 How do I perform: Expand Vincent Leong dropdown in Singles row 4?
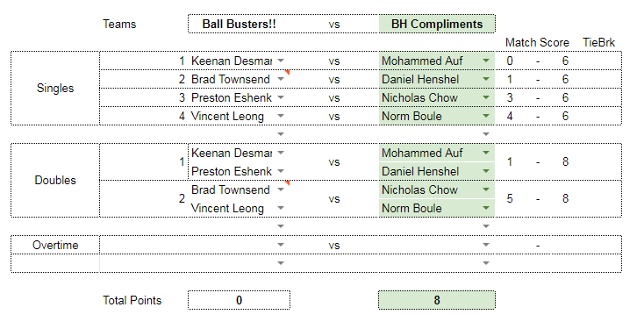click(281, 116)
